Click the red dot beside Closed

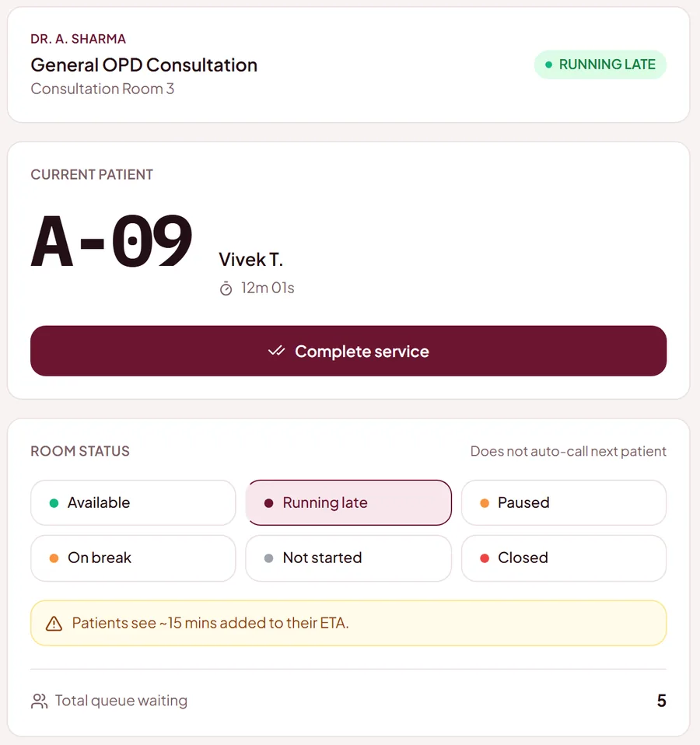click(485, 558)
